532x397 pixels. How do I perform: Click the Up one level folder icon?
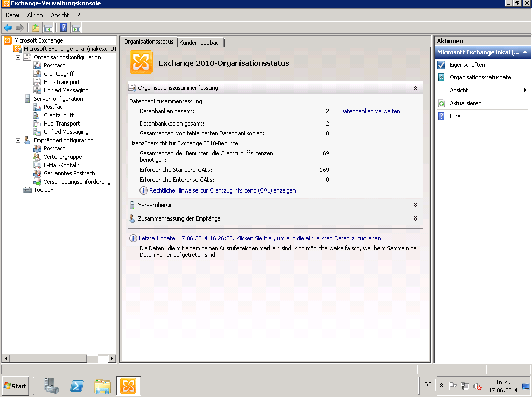click(36, 28)
